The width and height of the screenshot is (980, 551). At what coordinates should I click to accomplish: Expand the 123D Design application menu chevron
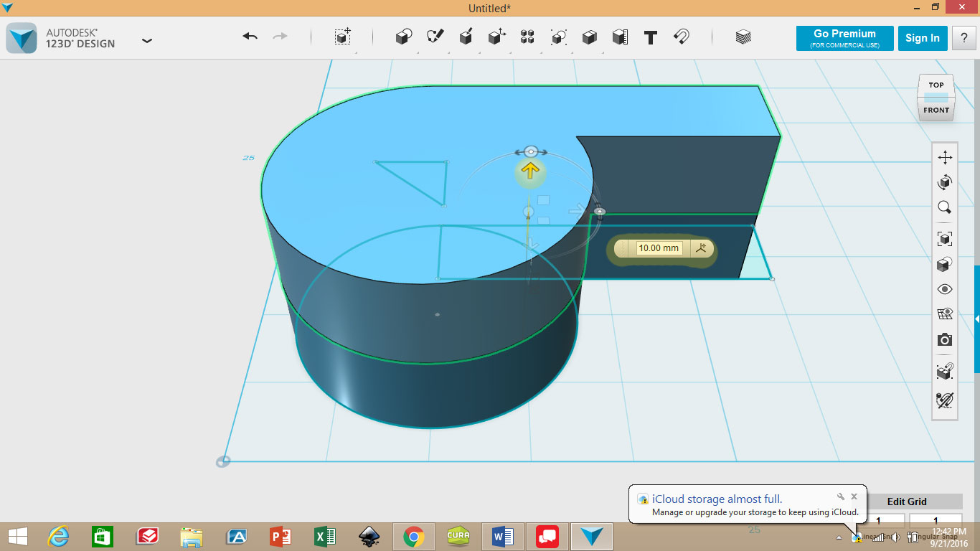147,41
